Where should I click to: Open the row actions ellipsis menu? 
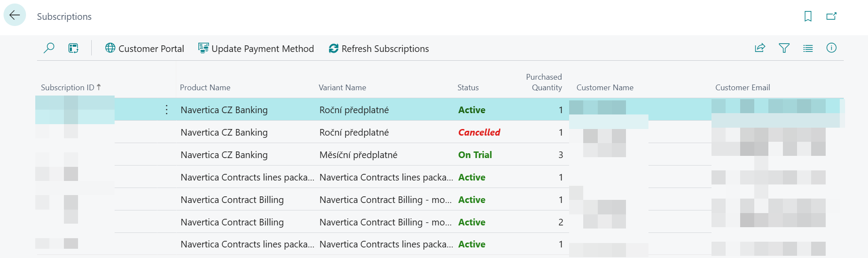coord(166,110)
